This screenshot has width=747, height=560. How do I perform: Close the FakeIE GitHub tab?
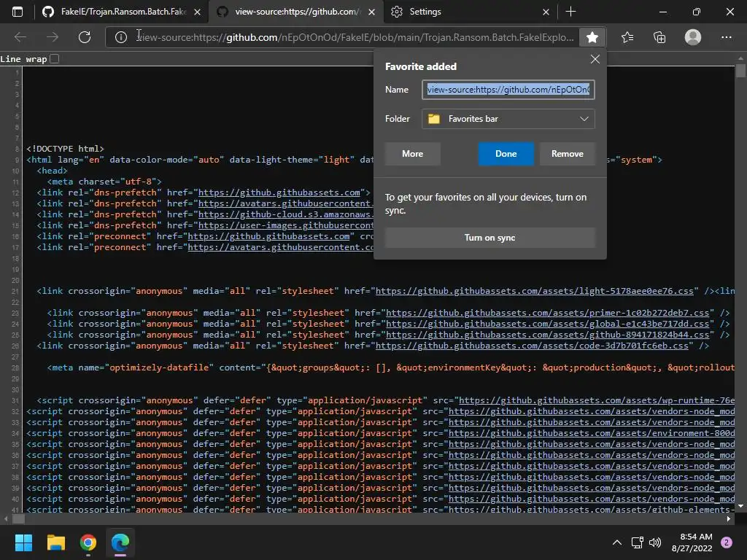197,12
